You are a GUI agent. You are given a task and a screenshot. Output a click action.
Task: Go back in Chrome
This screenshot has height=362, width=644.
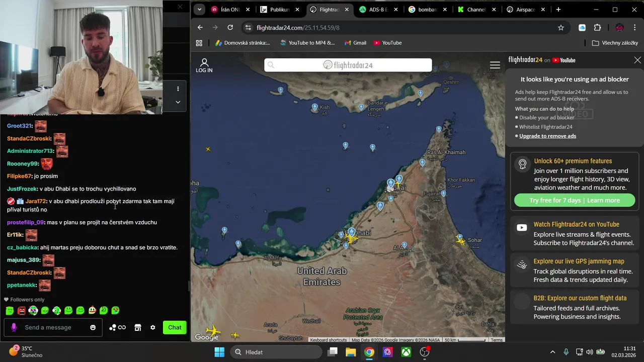(200, 28)
